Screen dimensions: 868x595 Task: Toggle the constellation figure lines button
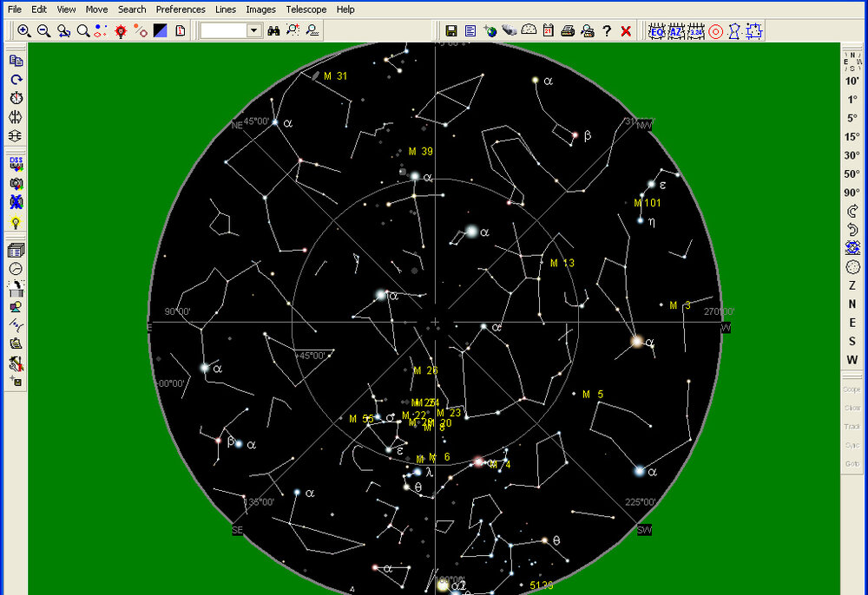point(735,30)
